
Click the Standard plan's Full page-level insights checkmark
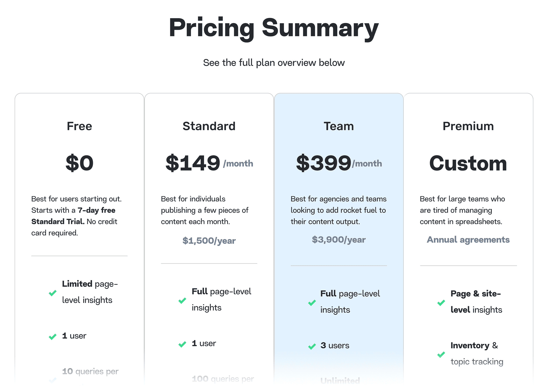click(x=182, y=300)
